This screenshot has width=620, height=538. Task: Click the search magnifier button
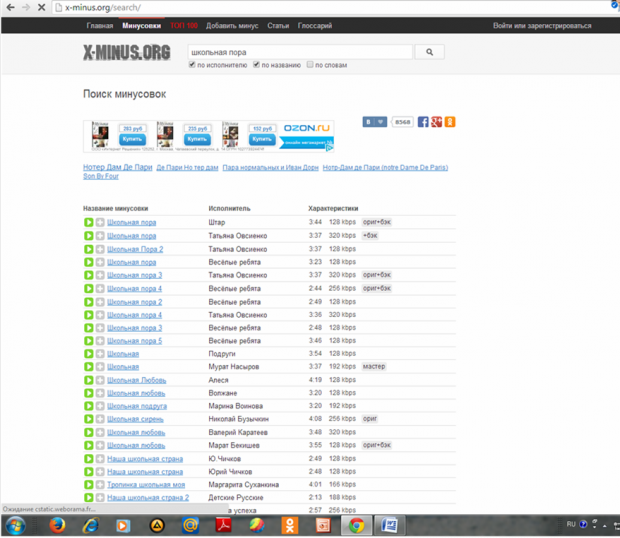pyautogui.click(x=429, y=52)
